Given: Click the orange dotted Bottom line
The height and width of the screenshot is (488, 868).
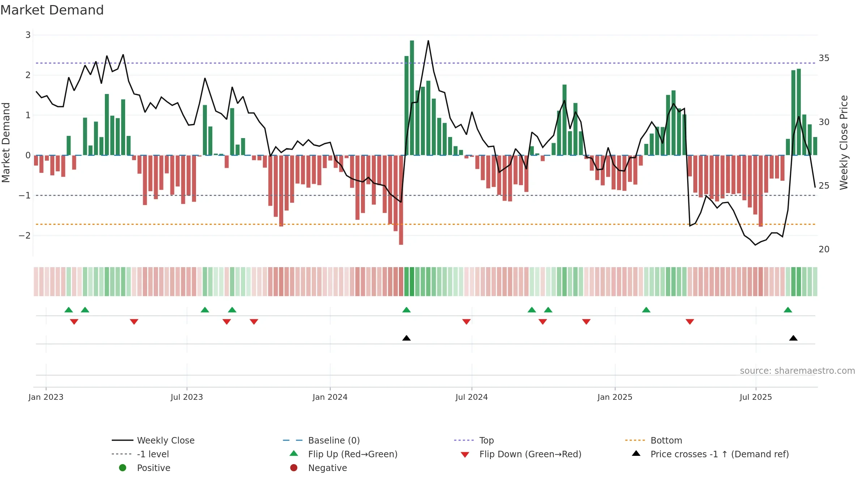Looking at the screenshot, I should click(426, 224).
